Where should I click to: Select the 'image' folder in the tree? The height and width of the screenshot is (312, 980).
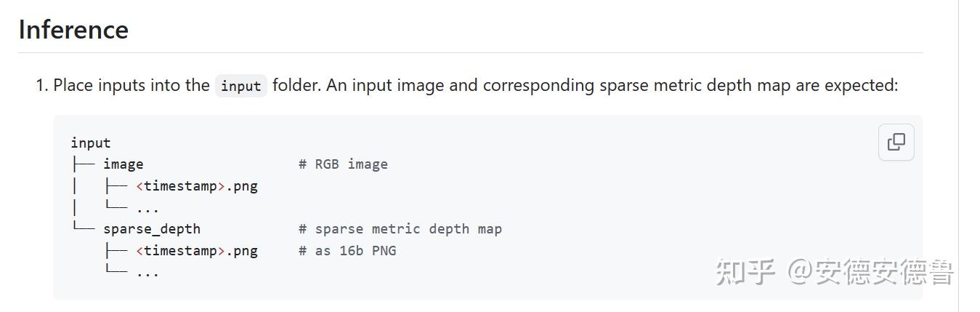pos(123,164)
